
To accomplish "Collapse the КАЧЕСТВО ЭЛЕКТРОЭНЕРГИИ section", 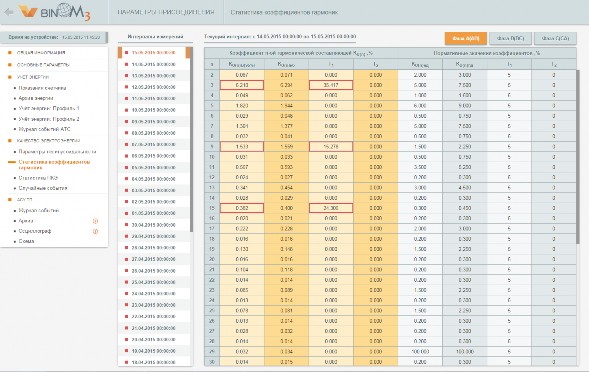I will coord(48,141).
